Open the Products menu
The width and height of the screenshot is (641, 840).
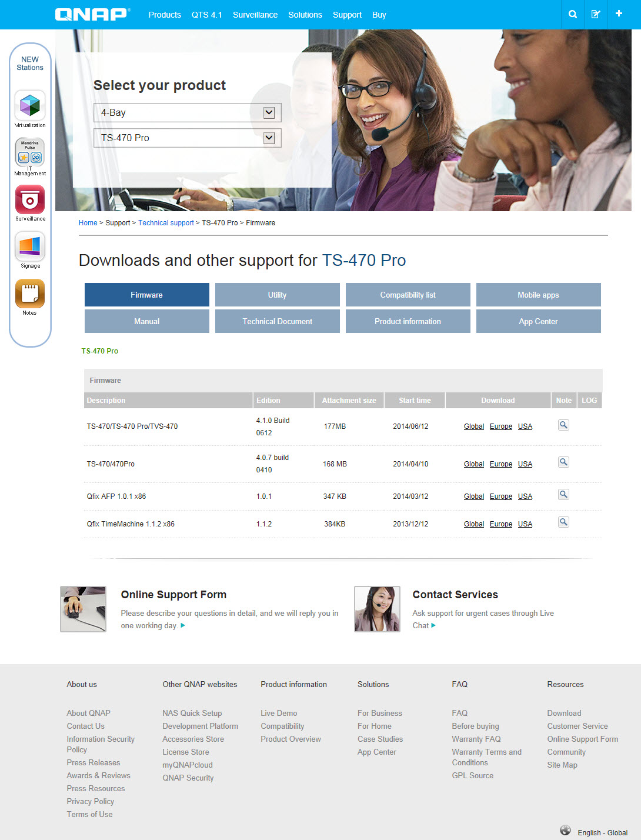click(165, 15)
